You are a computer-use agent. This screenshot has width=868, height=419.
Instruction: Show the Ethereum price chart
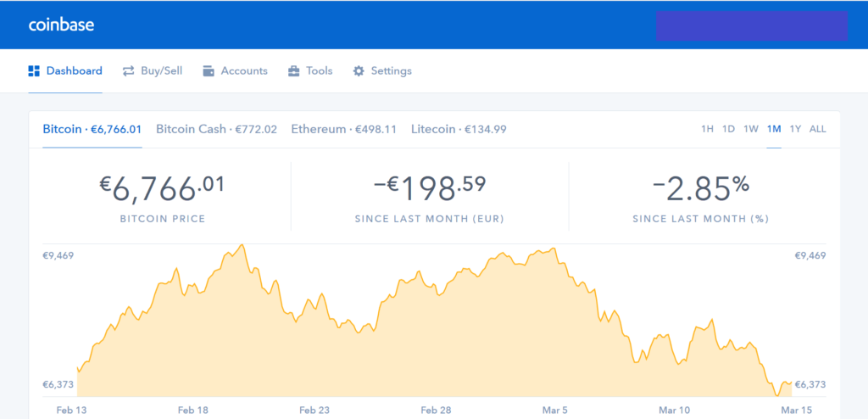(344, 129)
